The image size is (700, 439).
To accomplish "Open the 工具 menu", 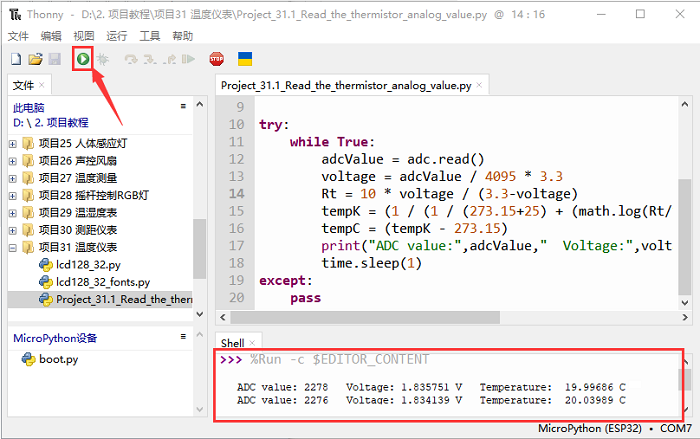I will [x=149, y=35].
